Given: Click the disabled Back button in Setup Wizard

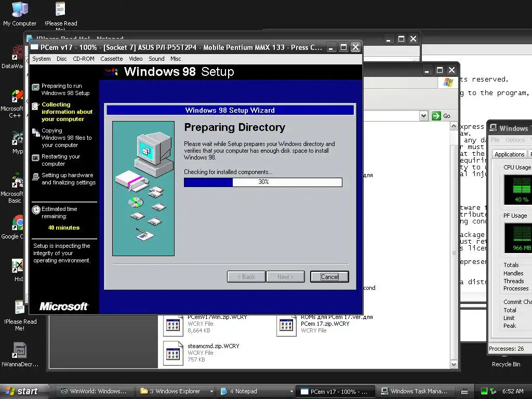Looking at the screenshot, I should [246, 276].
